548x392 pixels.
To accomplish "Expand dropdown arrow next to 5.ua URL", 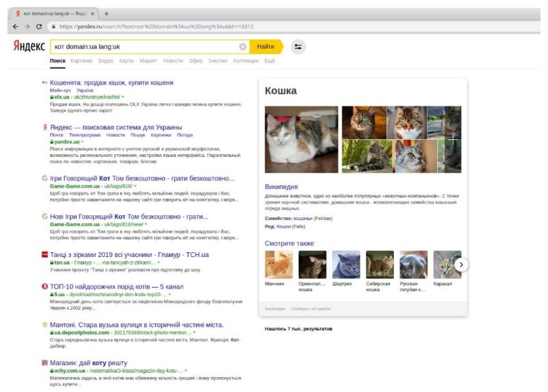I will (x=169, y=295).
